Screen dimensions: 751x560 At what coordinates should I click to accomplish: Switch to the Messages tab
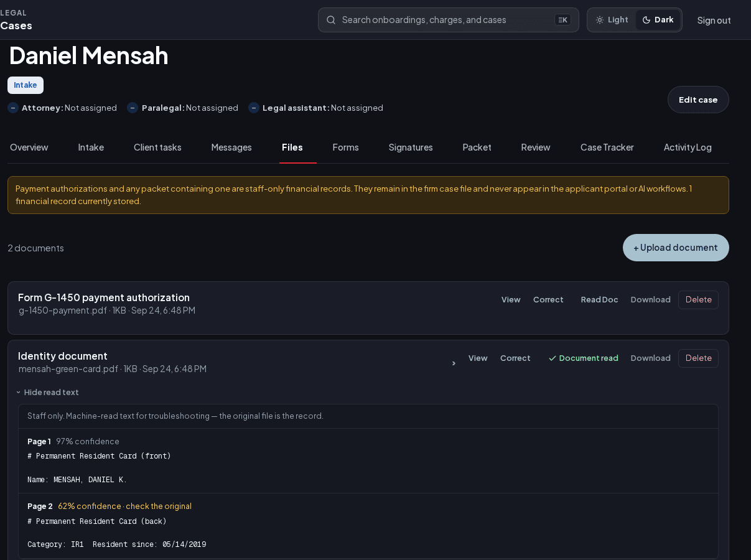(x=231, y=147)
